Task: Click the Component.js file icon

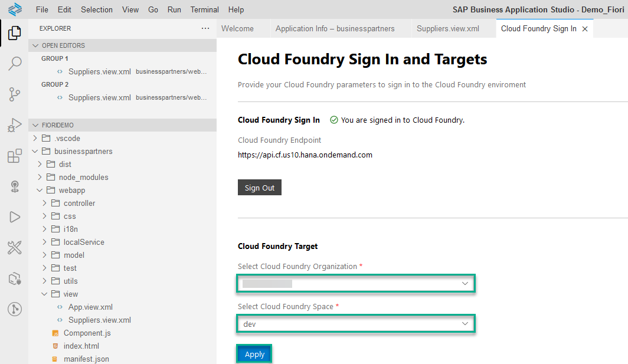Action: (55, 333)
